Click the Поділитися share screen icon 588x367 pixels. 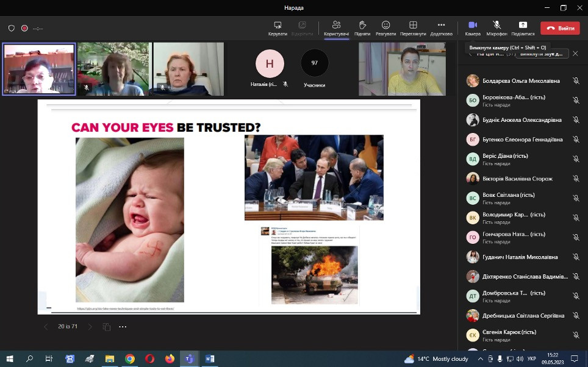click(523, 28)
